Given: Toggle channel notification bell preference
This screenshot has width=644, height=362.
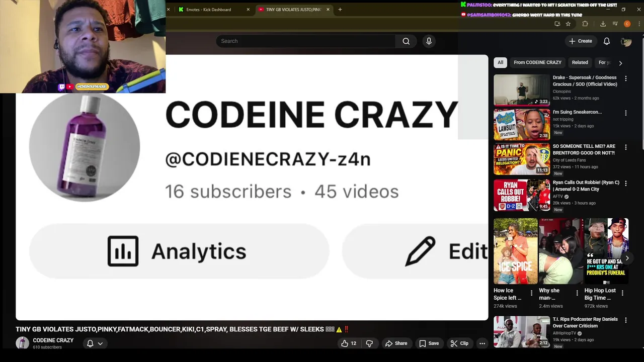Looking at the screenshot, I should coord(90,343).
